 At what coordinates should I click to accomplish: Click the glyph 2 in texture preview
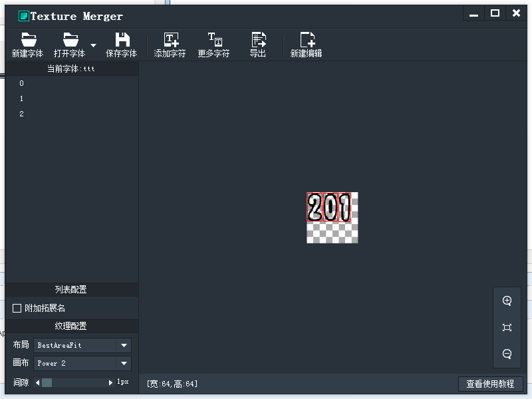pos(315,207)
